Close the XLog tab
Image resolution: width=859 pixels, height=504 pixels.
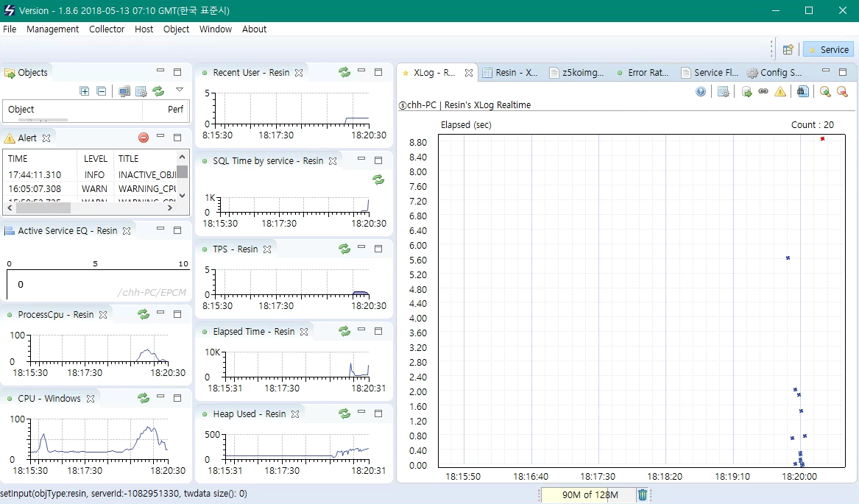[468, 72]
